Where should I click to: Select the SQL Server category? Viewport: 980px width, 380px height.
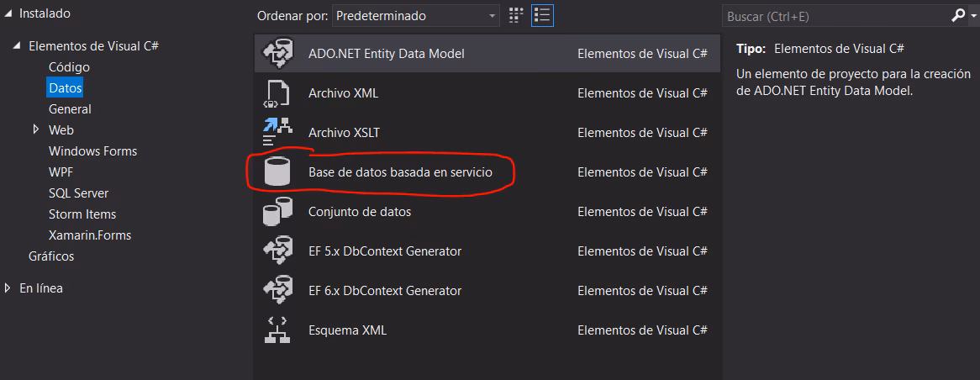click(79, 193)
